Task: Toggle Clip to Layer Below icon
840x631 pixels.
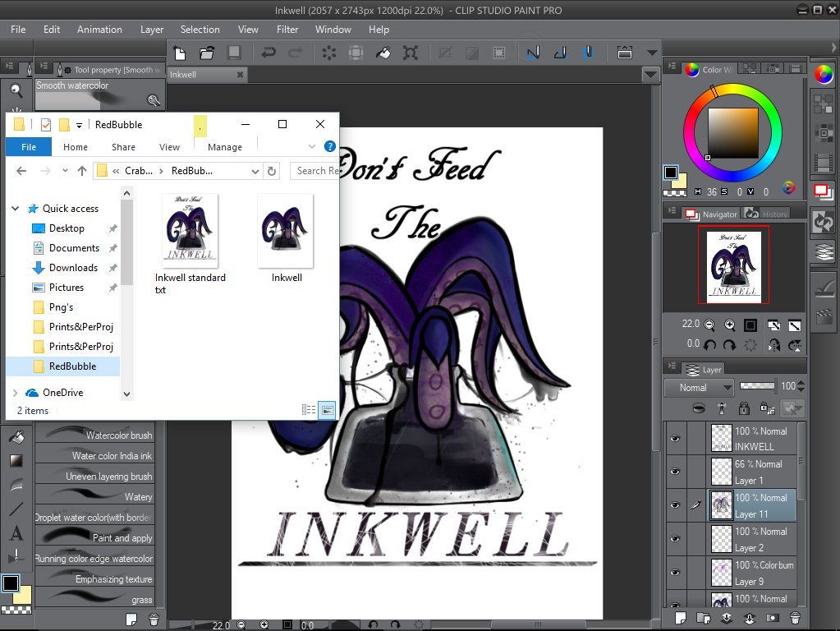Action: click(x=699, y=408)
